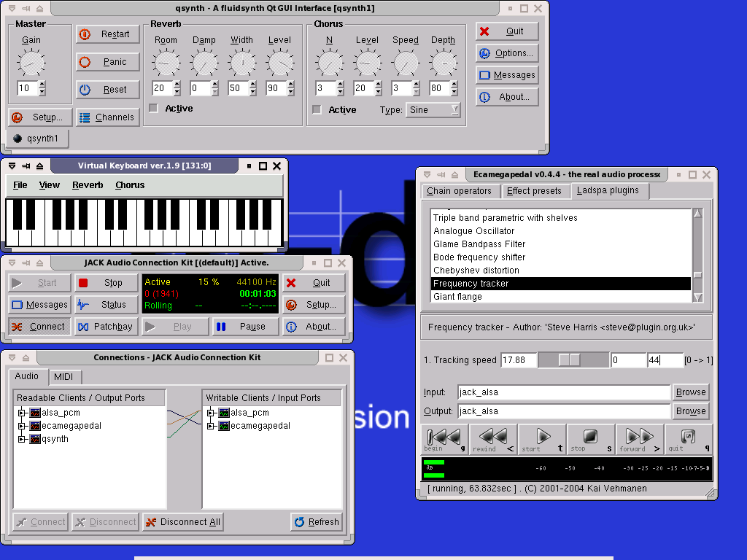Switch to the MIDI connections tab
Image resolution: width=747 pixels, height=560 pixels.
click(67, 376)
